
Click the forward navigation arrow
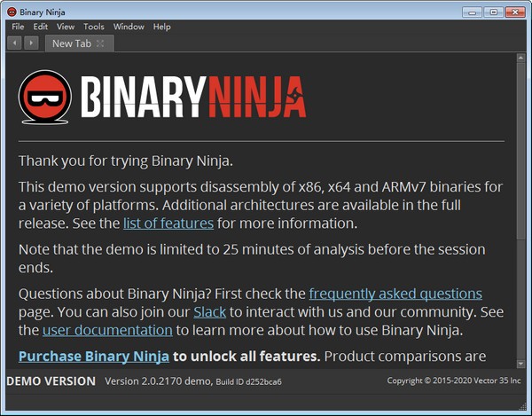pos(32,43)
